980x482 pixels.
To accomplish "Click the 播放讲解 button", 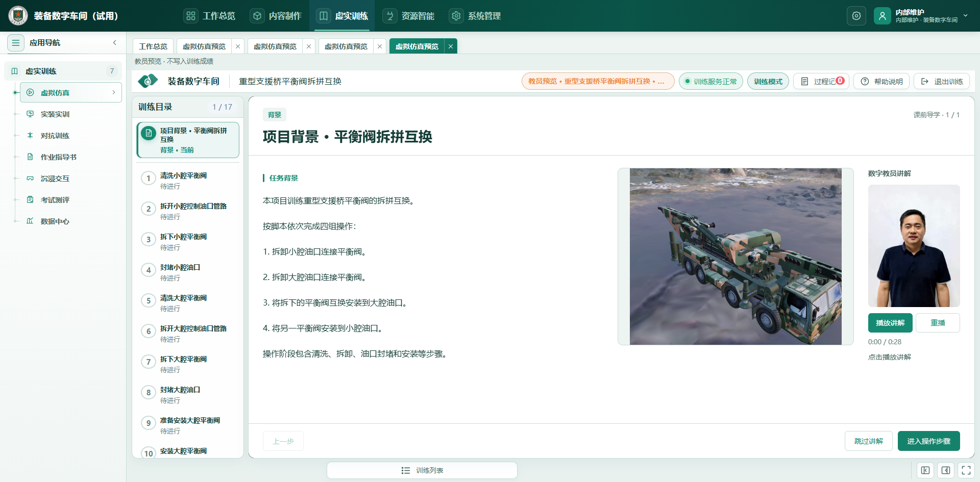I will click(890, 323).
